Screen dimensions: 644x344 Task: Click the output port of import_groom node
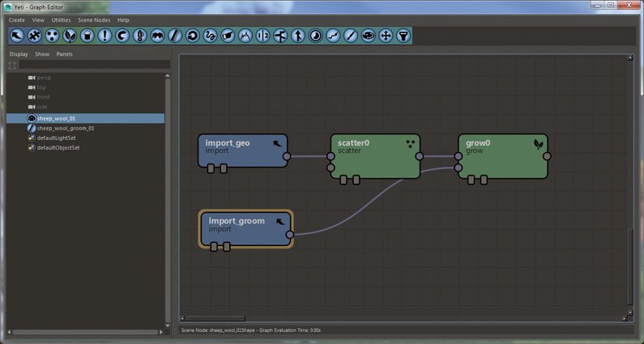(x=290, y=235)
